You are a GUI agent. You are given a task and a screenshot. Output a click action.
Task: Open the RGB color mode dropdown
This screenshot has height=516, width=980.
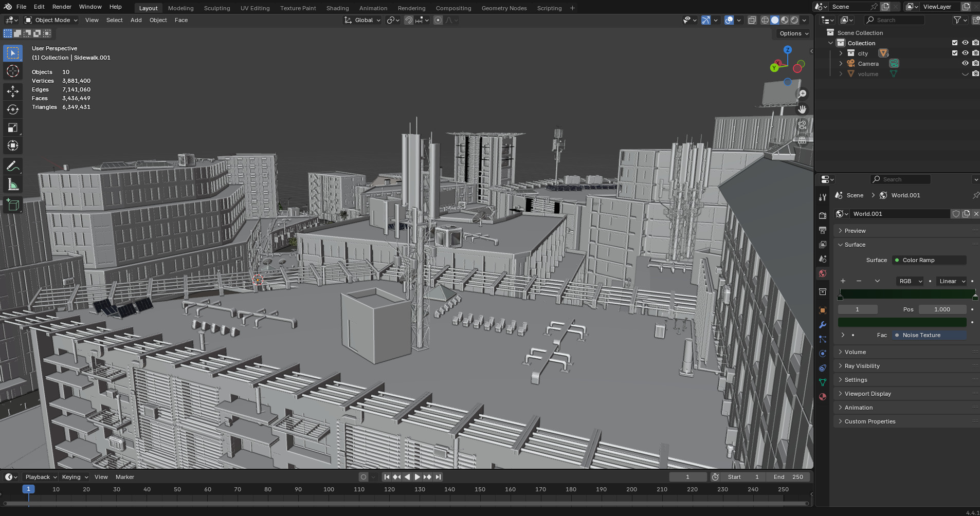coord(910,281)
